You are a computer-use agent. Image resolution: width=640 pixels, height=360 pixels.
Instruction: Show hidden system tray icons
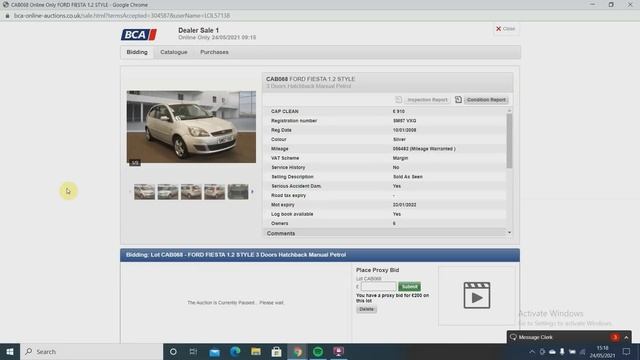click(532, 351)
